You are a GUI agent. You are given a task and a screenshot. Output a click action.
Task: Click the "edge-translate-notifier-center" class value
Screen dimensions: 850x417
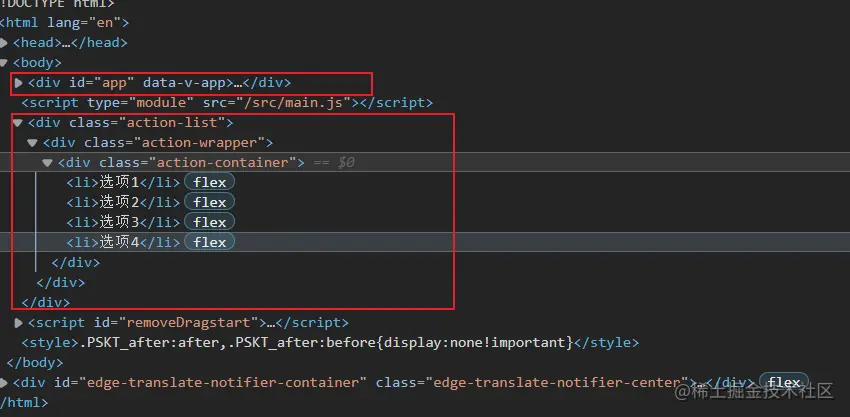[x=557, y=383]
